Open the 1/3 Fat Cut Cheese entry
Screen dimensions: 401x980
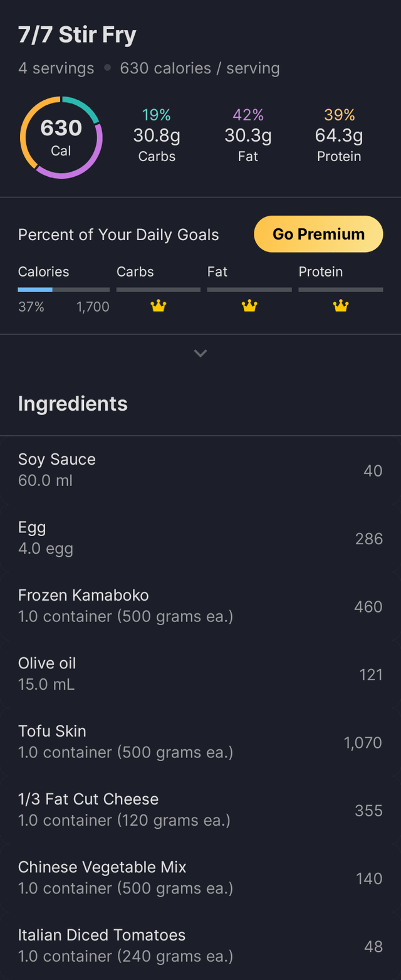200,810
